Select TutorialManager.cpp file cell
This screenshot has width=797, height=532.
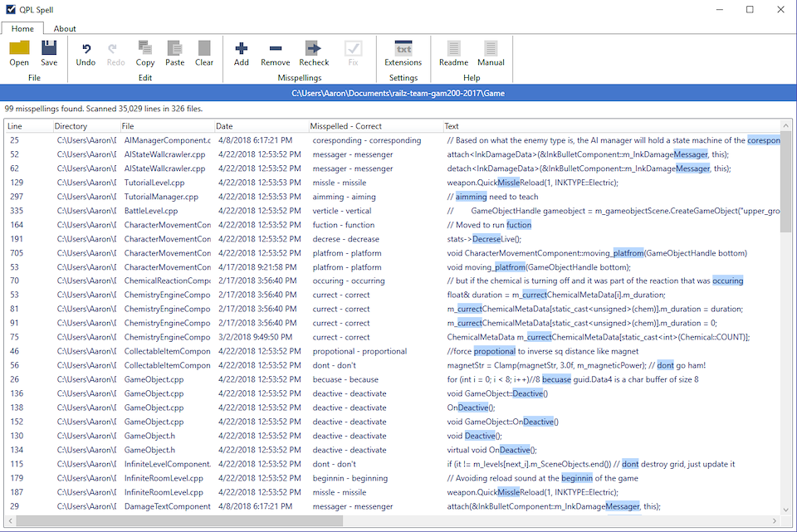point(161,197)
